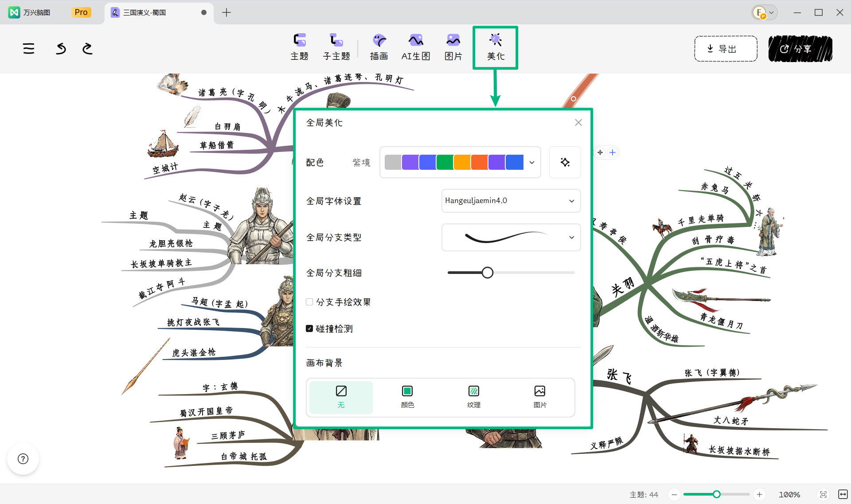Image resolution: width=851 pixels, height=504 pixels.
Task: Select the 空城计 node
Action: [x=165, y=168]
